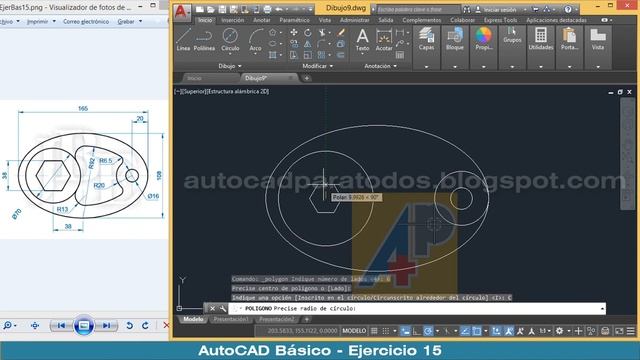Image resolution: width=640 pixels, height=360 pixels.
Task: Open the Círculo options dropdown arrow
Action: click(x=230, y=55)
